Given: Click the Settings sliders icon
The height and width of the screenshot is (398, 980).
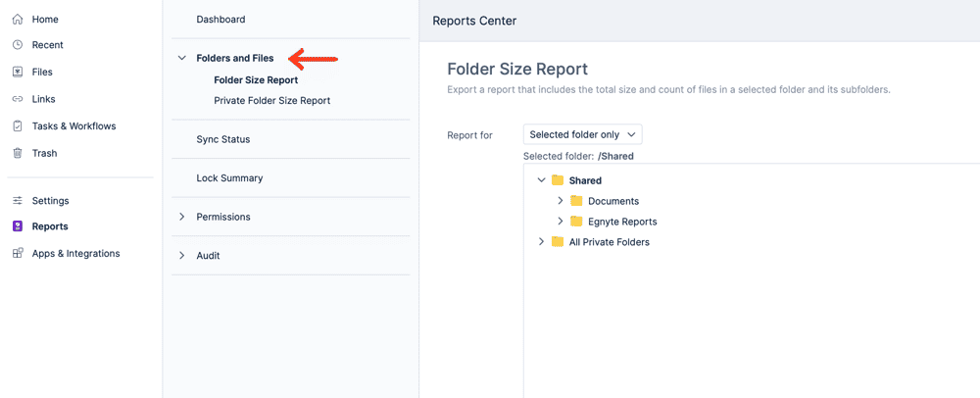Looking at the screenshot, I should point(18,201).
